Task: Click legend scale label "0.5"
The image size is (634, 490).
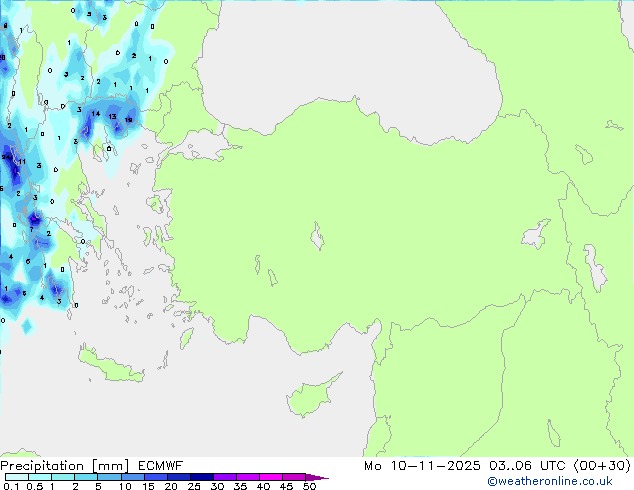Action: coord(35,486)
